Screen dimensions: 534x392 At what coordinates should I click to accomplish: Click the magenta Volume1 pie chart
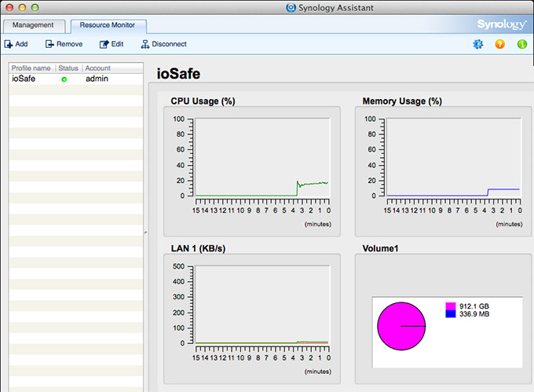coord(401,326)
